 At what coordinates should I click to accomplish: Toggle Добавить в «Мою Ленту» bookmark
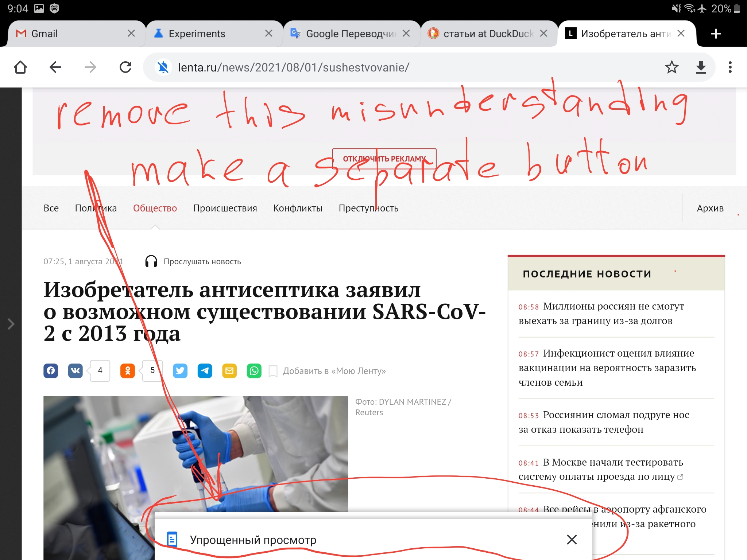[x=327, y=371]
